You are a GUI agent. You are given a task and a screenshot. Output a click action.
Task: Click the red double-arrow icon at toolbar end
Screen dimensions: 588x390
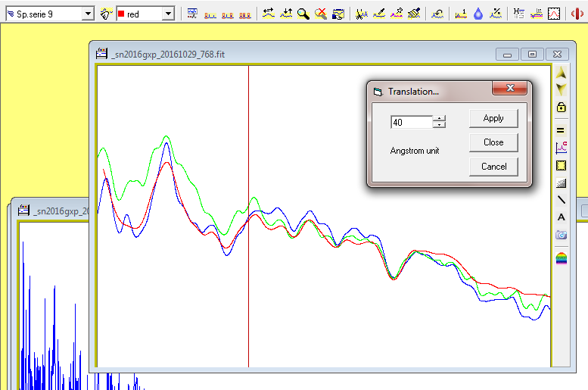point(577,14)
